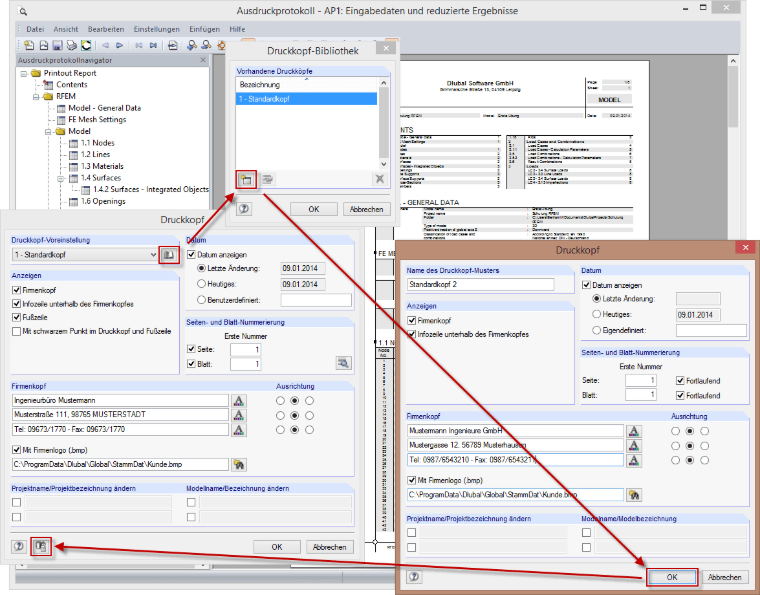
Task: Click the delete icon in Druckkopf-Bibliothek
Action: pos(380,179)
